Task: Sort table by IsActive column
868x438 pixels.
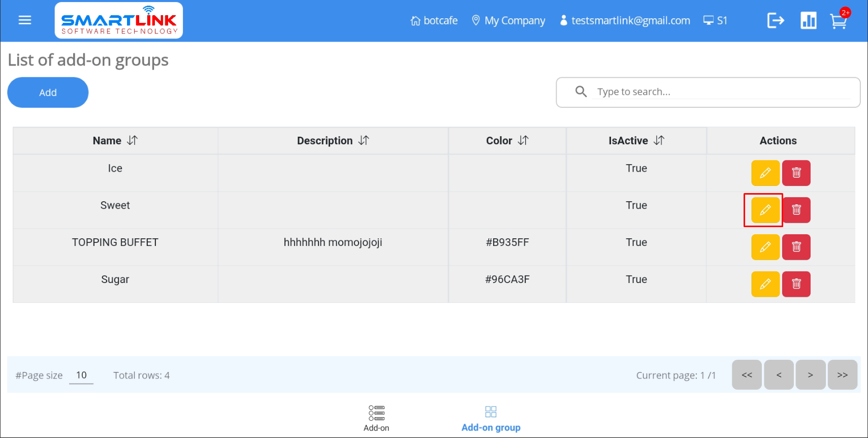Action: pyautogui.click(x=659, y=141)
